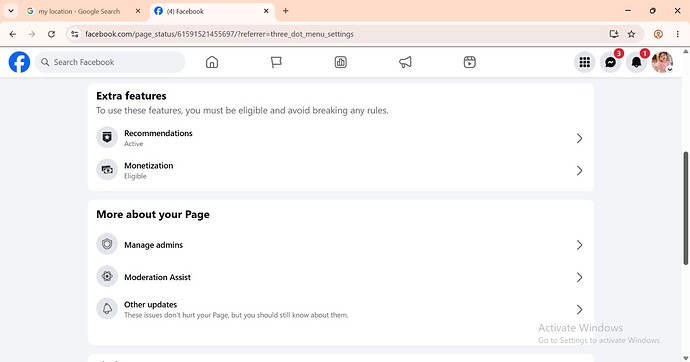Click the Facebook logo icon
Screen dimensions: 690x362
tap(19, 62)
